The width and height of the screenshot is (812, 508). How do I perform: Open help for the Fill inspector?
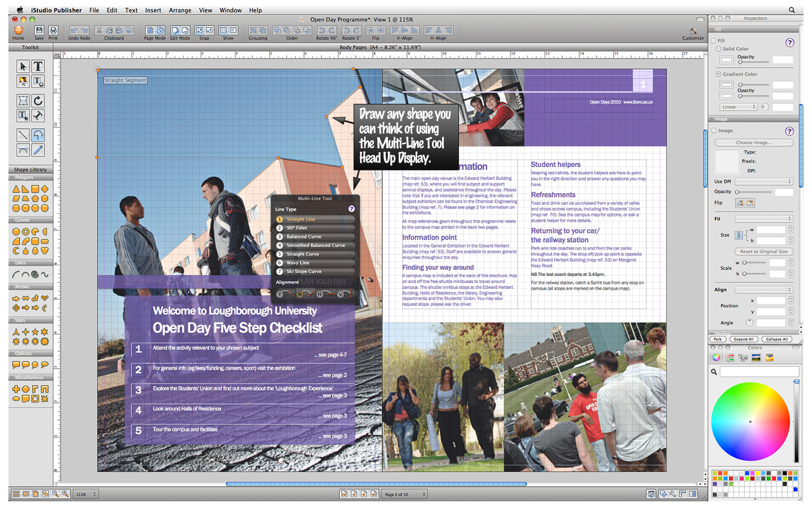pyautogui.click(x=790, y=42)
